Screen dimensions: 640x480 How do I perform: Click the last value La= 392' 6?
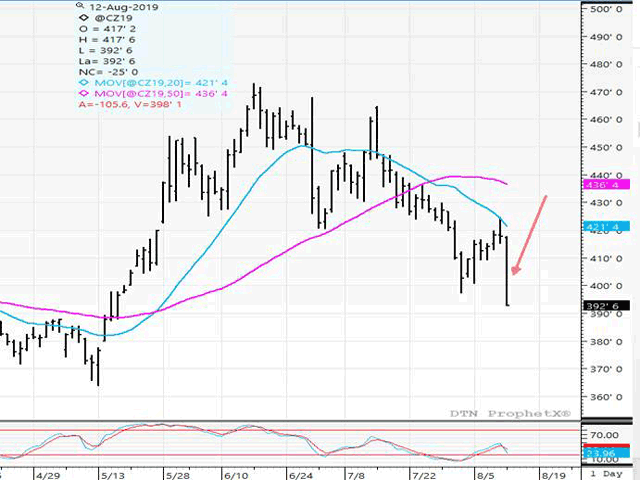[x=107, y=61]
